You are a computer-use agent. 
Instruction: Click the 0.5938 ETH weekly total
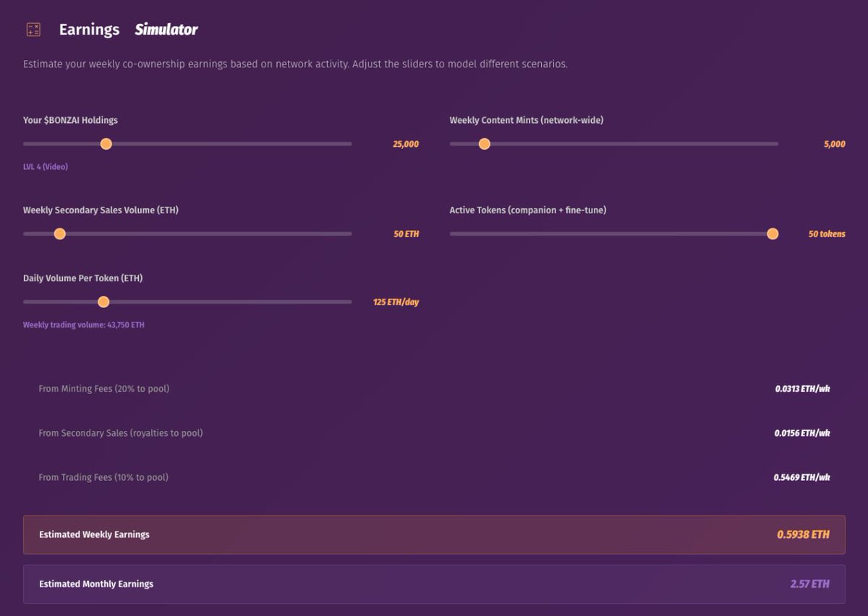804,535
